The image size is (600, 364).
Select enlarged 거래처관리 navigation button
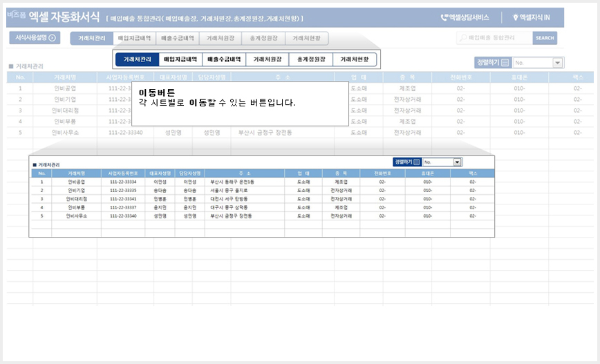[137, 59]
